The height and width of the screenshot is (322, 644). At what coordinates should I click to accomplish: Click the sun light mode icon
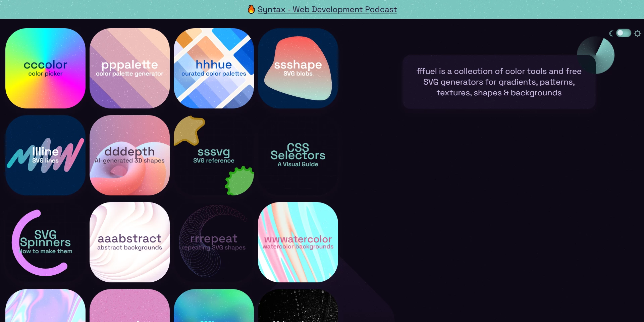(638, 33)
